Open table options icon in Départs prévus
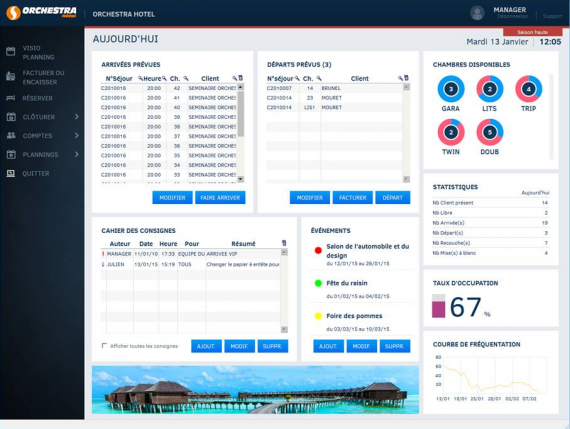570x429 pixels. click(x=406, y=78)
